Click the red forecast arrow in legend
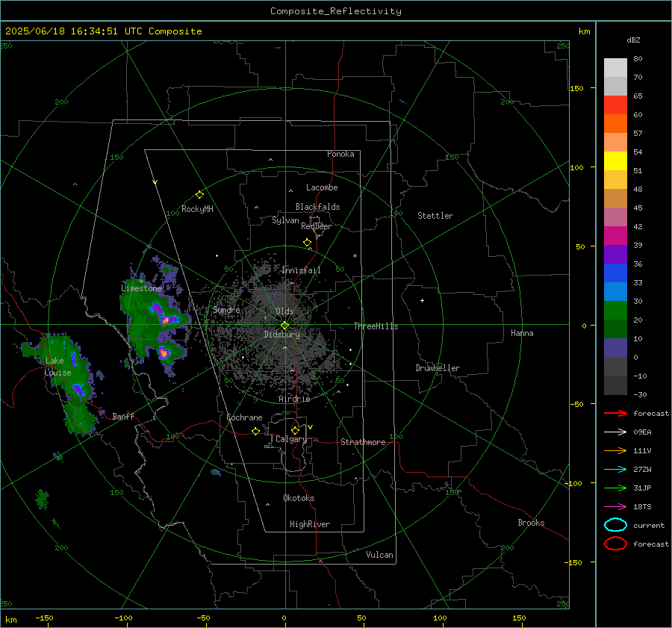The height and width of the screenshot is (628, 672). (615, 413)
